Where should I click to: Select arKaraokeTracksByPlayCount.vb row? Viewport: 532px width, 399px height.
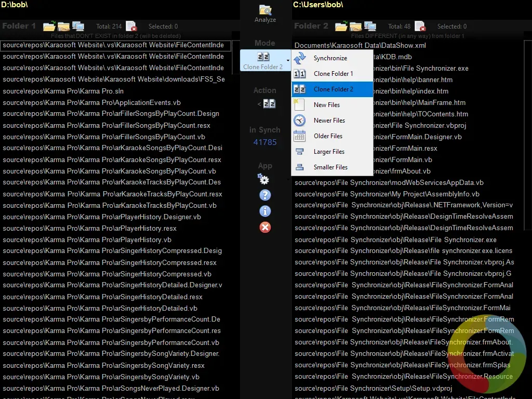(115, 205)
